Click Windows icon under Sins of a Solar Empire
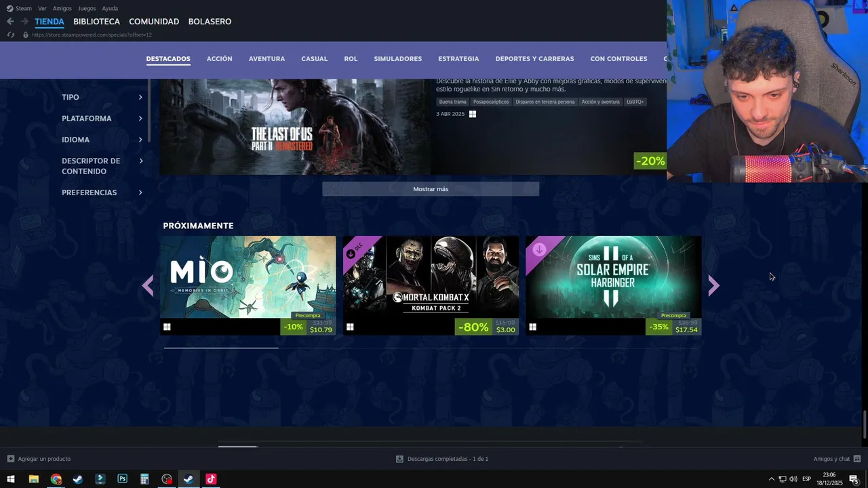The width and height of the screenshot is (868, 488). point(533,327)
